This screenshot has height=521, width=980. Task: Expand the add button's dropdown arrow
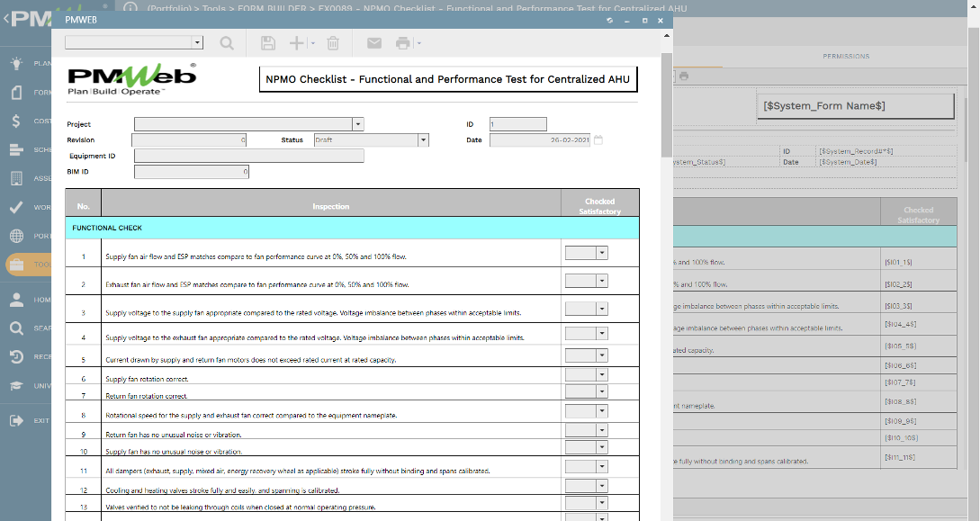[312, 43]
